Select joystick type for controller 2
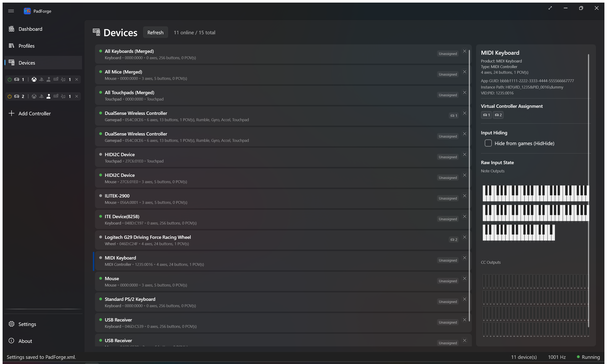 tap(49, 96)
